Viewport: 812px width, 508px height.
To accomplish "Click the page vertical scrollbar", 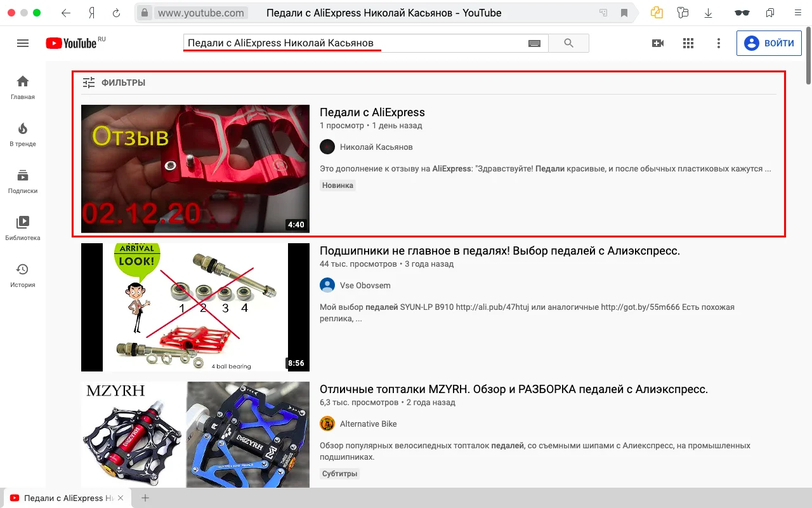I will coord(808,57).
